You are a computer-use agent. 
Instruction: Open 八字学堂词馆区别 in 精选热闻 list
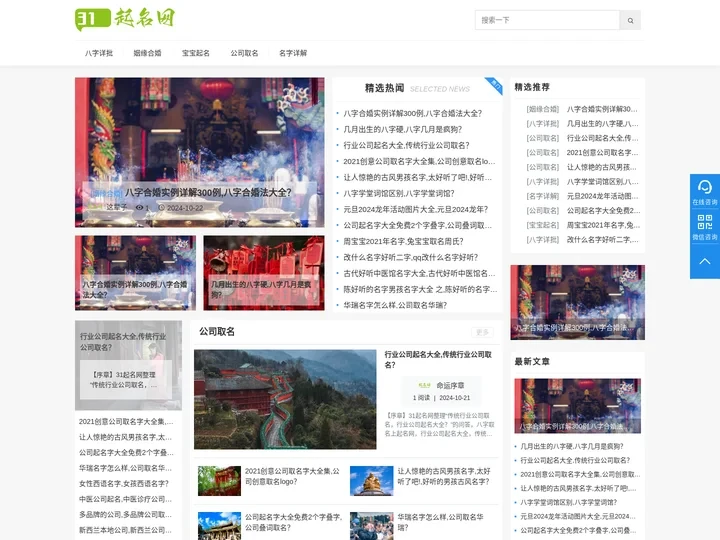pos(399,193)
